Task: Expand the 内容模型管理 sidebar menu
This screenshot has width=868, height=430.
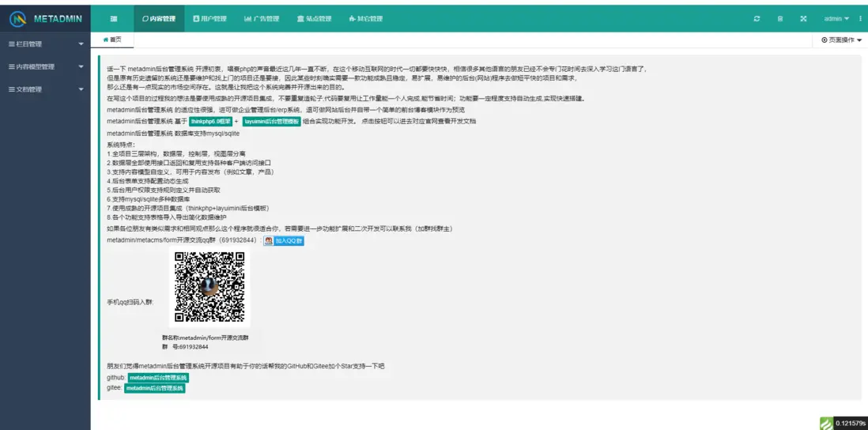Action: 45,66
